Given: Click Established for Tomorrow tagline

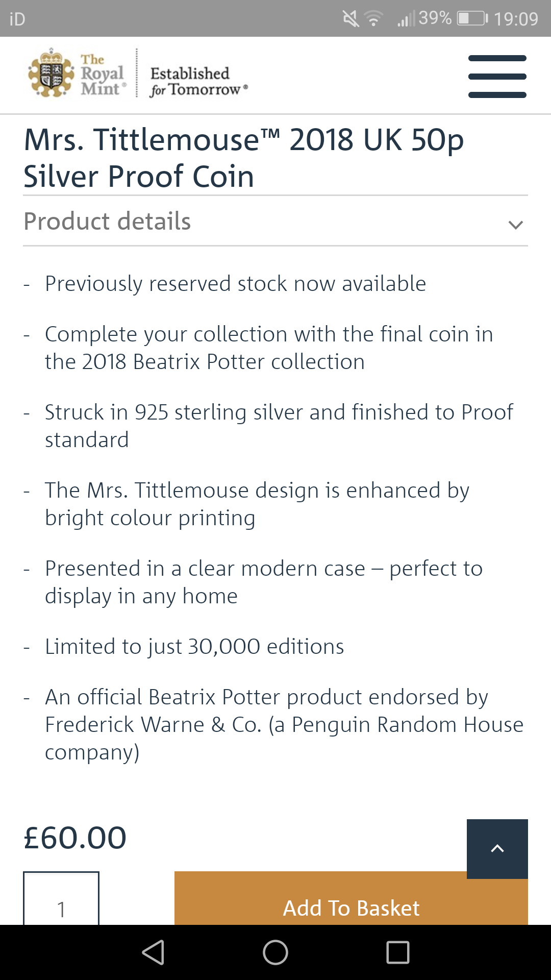Looking at the screenshot, I should (198, 81).
